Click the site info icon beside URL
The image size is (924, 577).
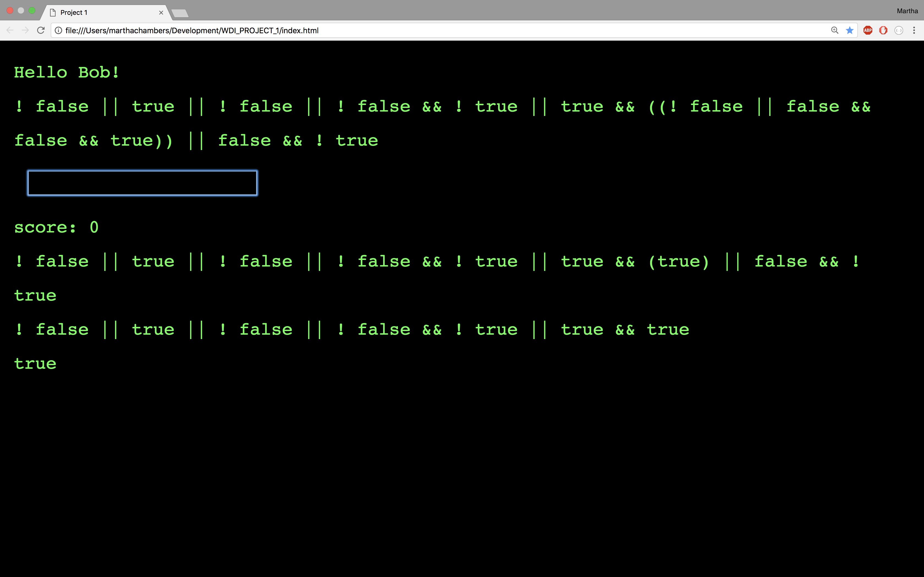[x=58, y=30]
